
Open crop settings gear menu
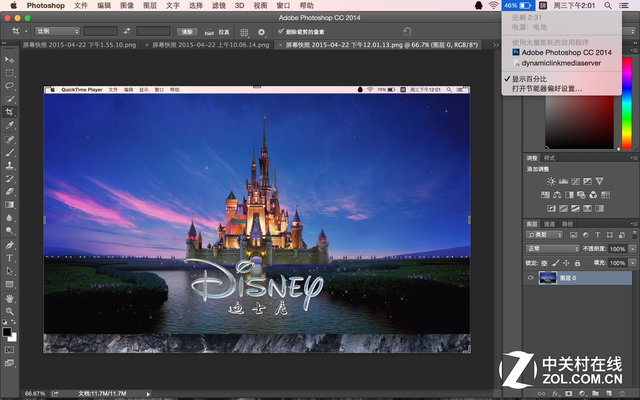(262, 32)
